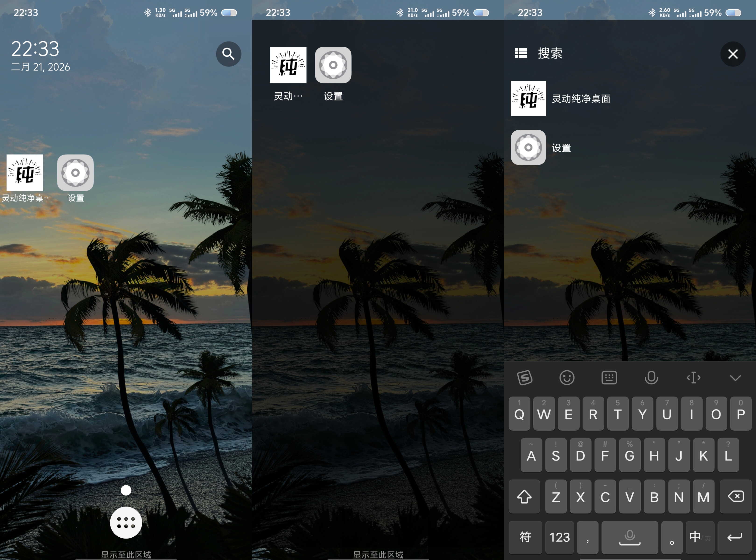Tap the magnifier search icon on home screen
Viewport: 756px width, 560px height.
pyautogui.click(x=228, y=54)
